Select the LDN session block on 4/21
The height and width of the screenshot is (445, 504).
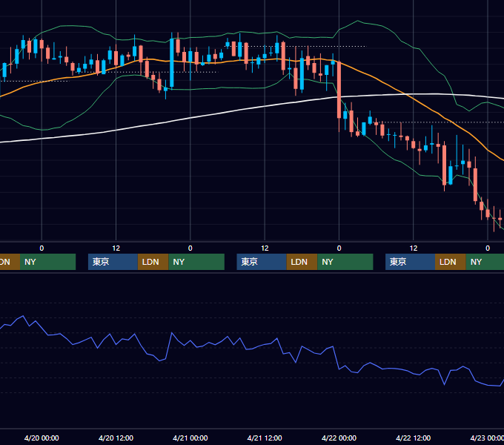302,262
